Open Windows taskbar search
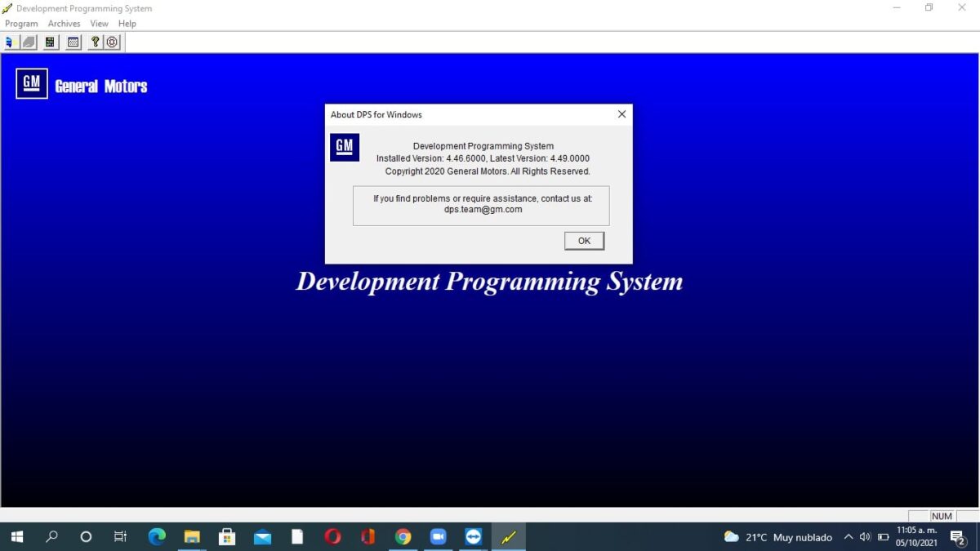Screen dimensions: 980x551 (x=51, y=536)
